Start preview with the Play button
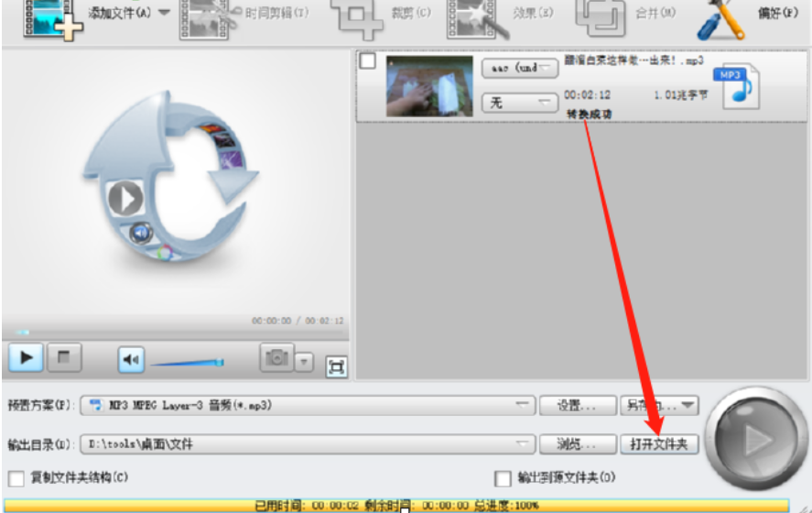This screenshot has height=513, width=812. tap(26, 357)
